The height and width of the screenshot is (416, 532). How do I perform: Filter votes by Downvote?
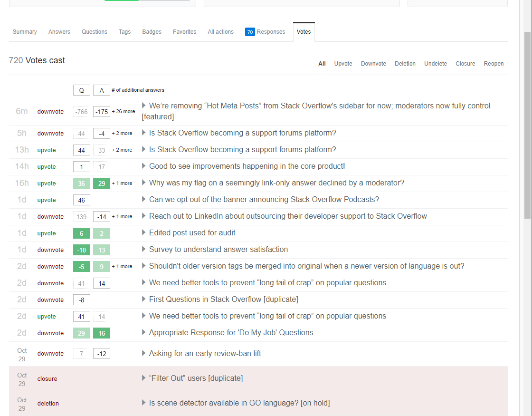click(373, 63)
